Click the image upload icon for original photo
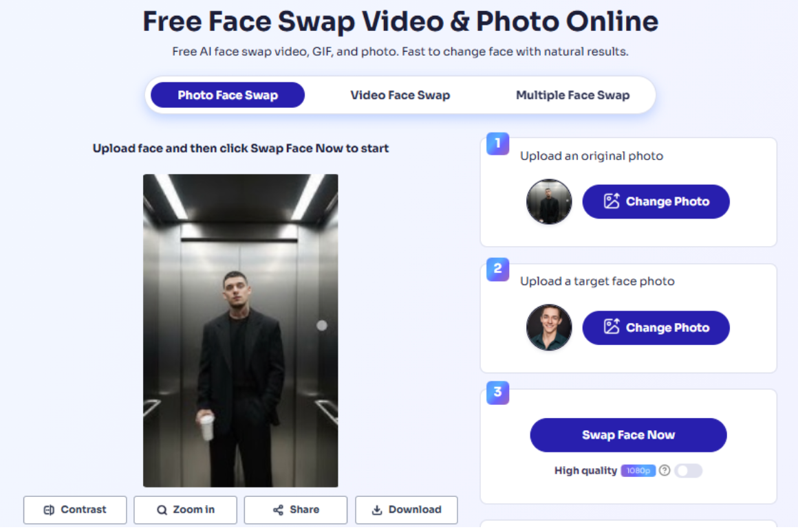798x532 pixels. [x=612, y=201]
